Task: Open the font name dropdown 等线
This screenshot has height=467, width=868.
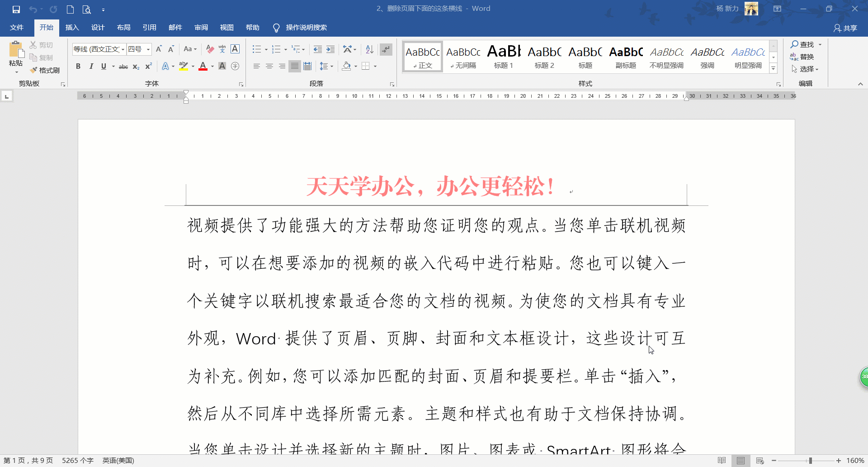Action: point(123,49)
